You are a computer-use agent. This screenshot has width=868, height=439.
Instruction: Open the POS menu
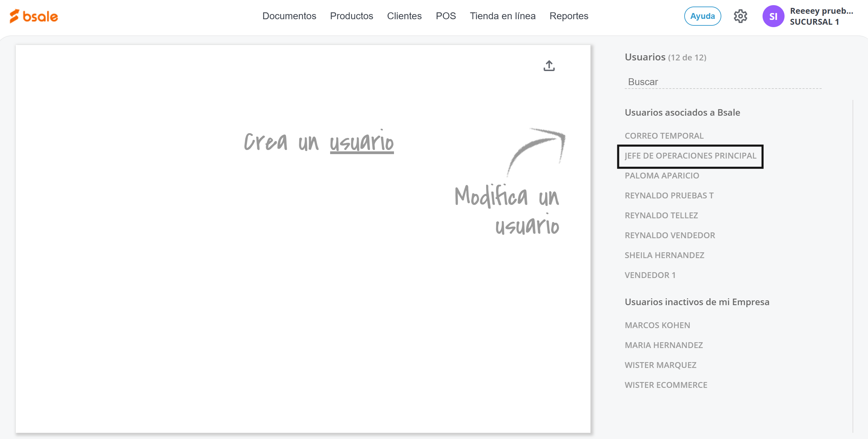pyautogui.click(x=446, y=16)
